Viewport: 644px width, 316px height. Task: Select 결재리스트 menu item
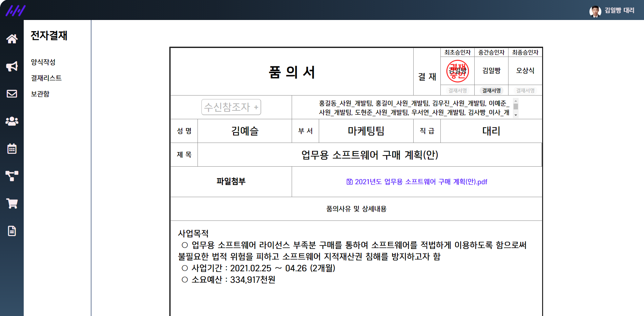click(x=46, y=78)
